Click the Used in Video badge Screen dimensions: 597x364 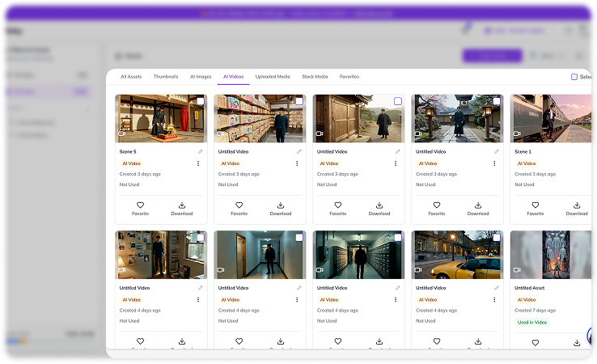[533, 322]
